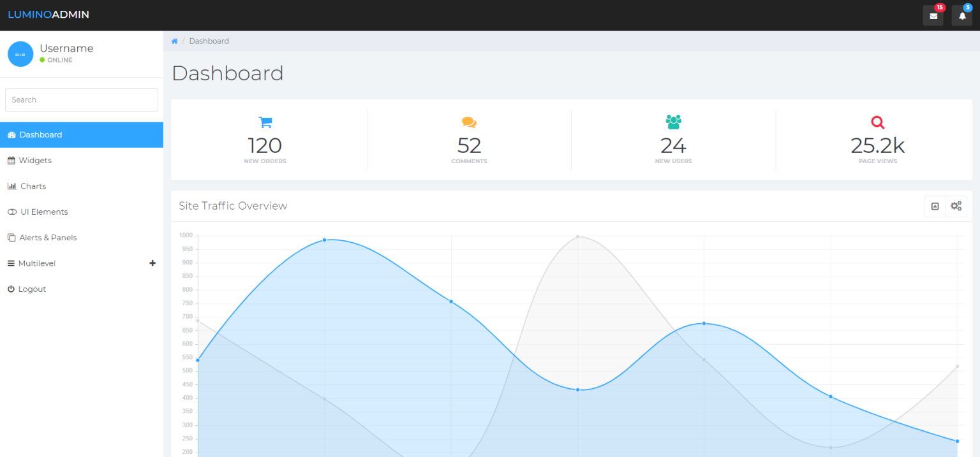Viewport: 980px width, 457px height.
Task: Toggle the user ONLINE status indicator
Action: click(42, 60)
